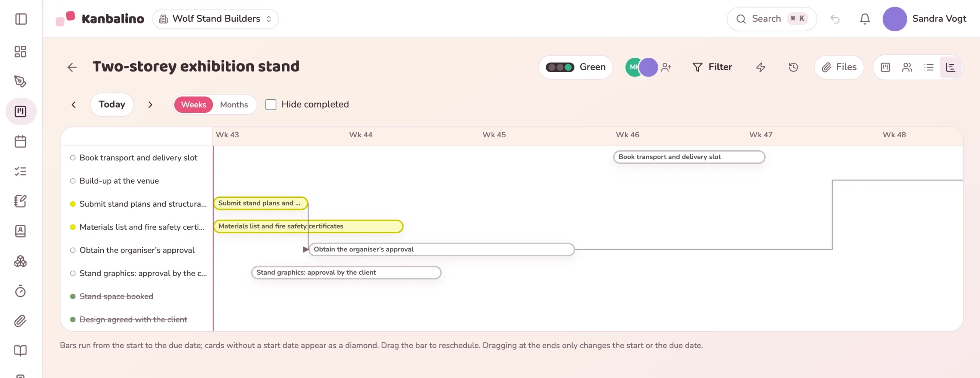This screenshot has width=980, height=378.
Task: Switch to list view icon
Action: coord(929,67)
